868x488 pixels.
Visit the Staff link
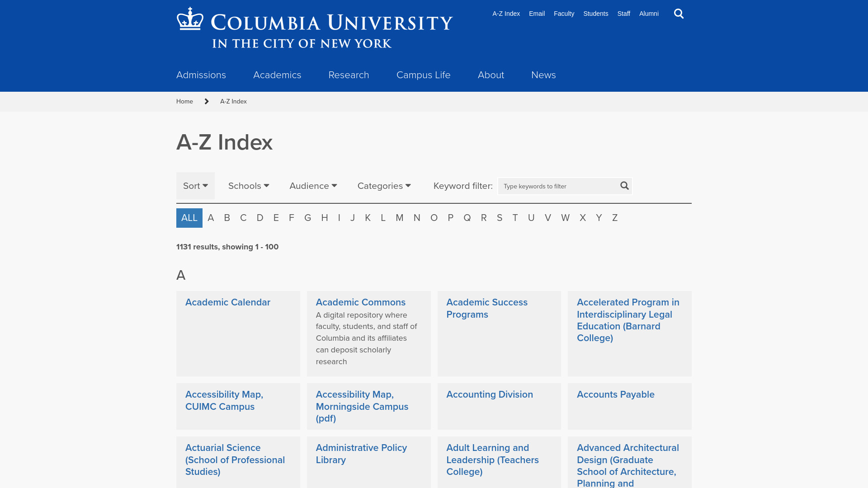coord(623,14)
